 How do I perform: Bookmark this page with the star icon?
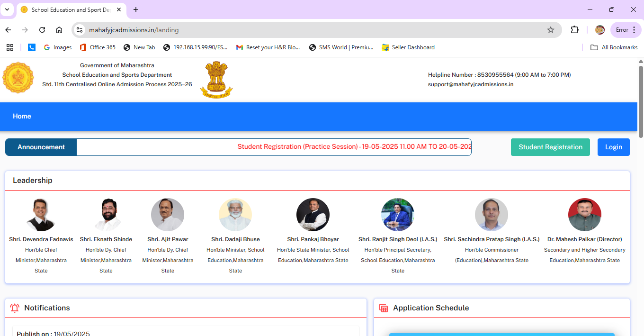[x=551, y=30]
